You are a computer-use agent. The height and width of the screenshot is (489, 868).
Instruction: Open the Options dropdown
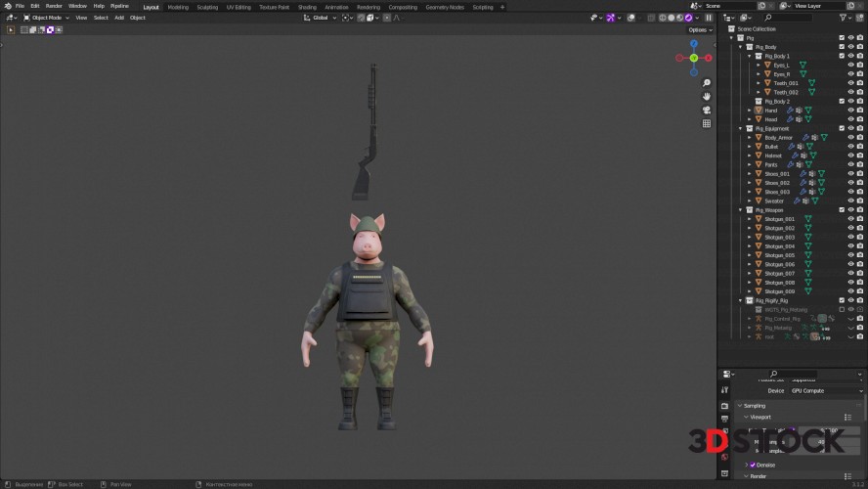(700, 30)
